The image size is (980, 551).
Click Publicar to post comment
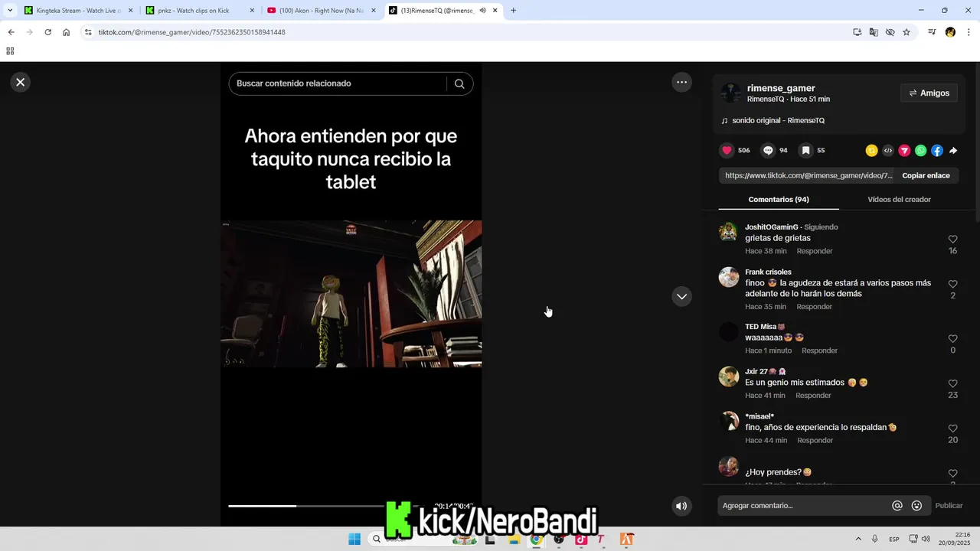click(949, 506)
